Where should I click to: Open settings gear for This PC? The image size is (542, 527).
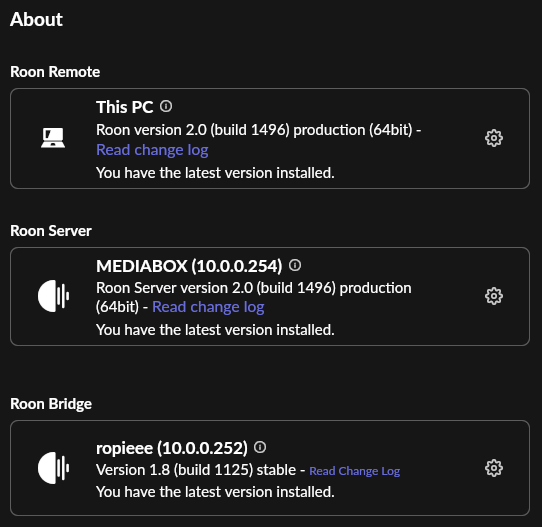(494, 138)
